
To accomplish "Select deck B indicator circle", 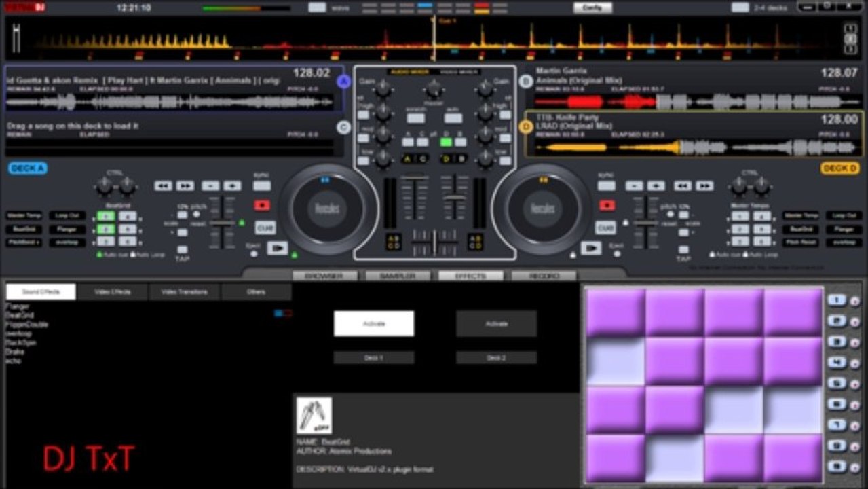I will (x=525, y=81).
